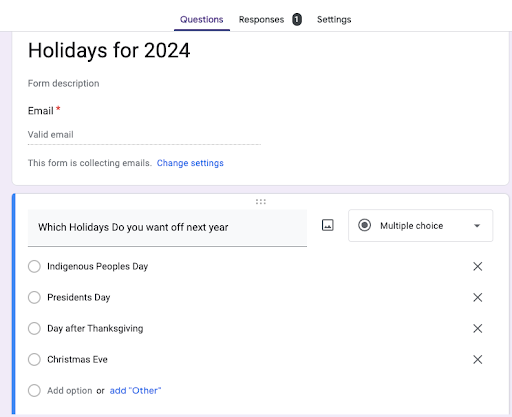Click the Indigenous Peoples Day option text
512x417 pixels.
[x=97, y=266]
